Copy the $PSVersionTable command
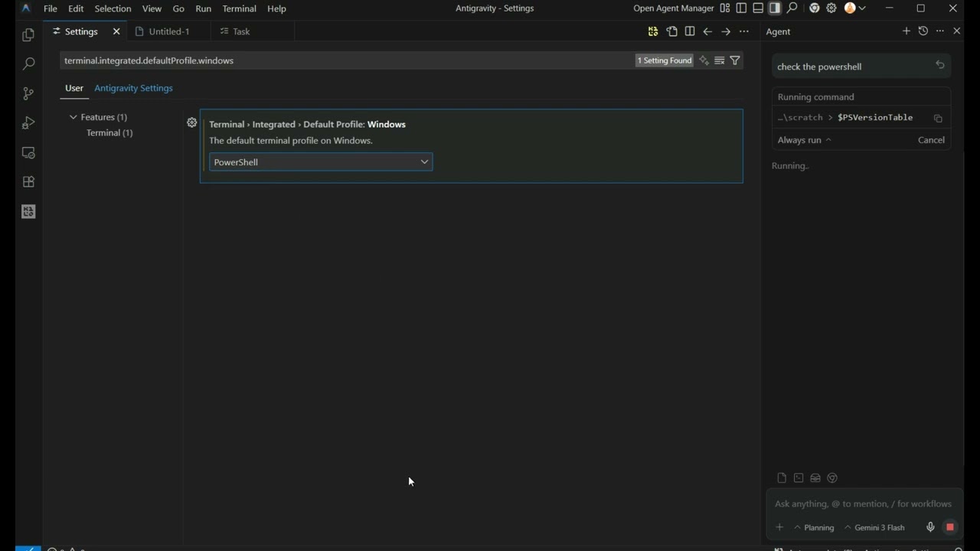Viewport: 980px width, 551px height. 938,118
